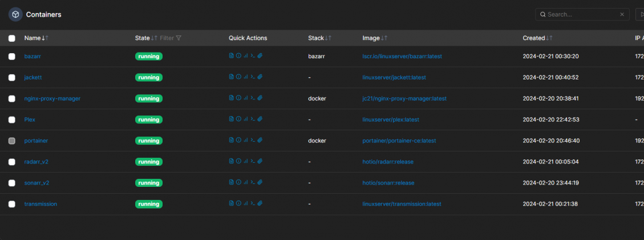The image size is (644, 240).
Task: Attach to nginx-proxy-manager container
Action: click(x=260, y=98)
